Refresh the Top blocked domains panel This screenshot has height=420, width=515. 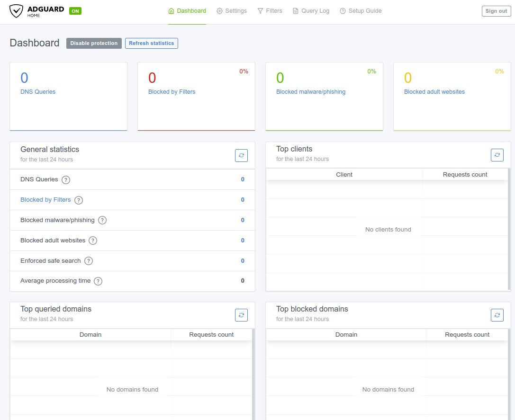(x=497, y=315)
